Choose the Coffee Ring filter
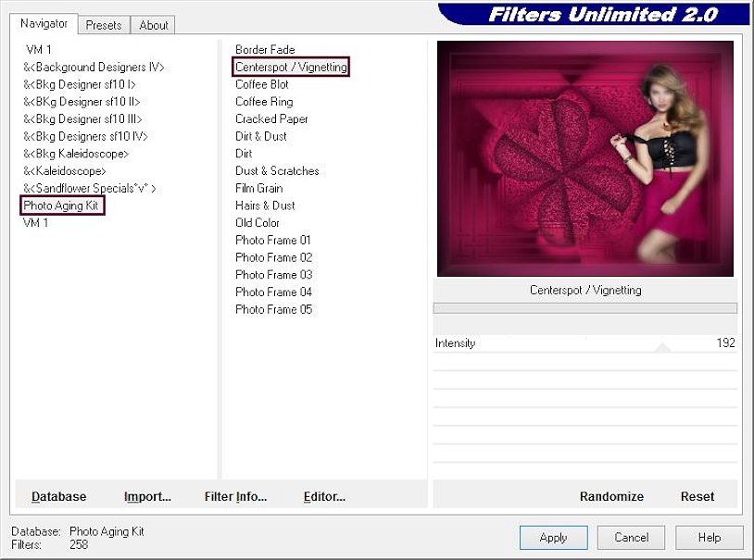Viewport: 754px width, 560px height. point(264,102)
